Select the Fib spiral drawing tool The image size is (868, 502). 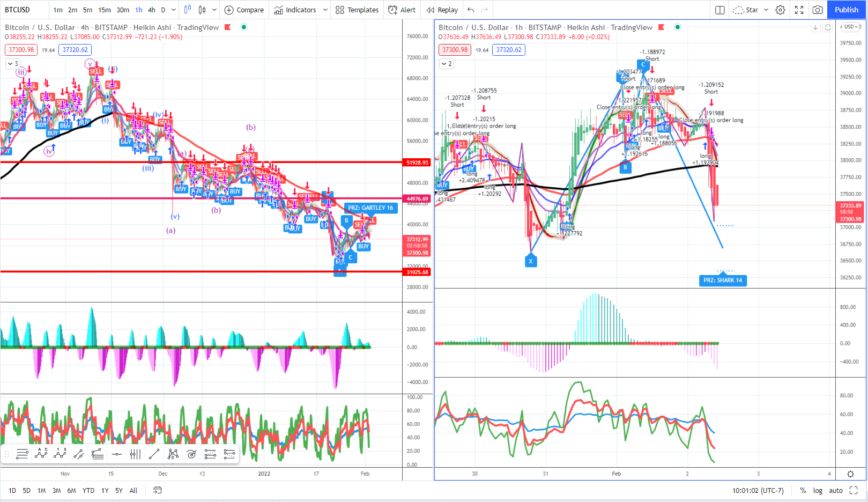[x=191, y=454]
